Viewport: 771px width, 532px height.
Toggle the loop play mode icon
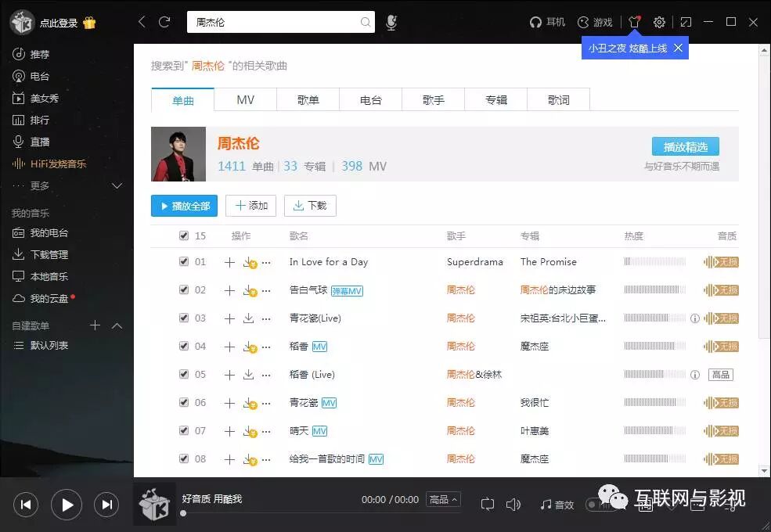click(x=488, y=505)
